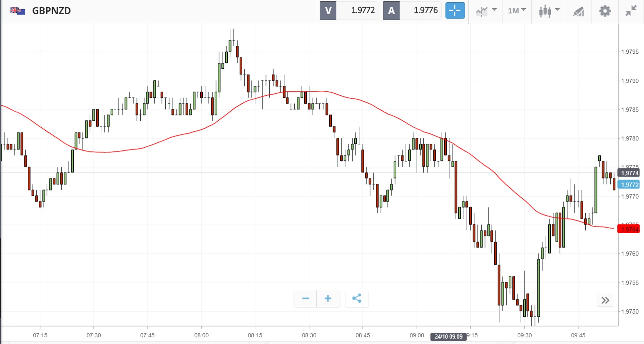
Task: Zoom in the chart with plus button
Action: [x=328, y=299]
